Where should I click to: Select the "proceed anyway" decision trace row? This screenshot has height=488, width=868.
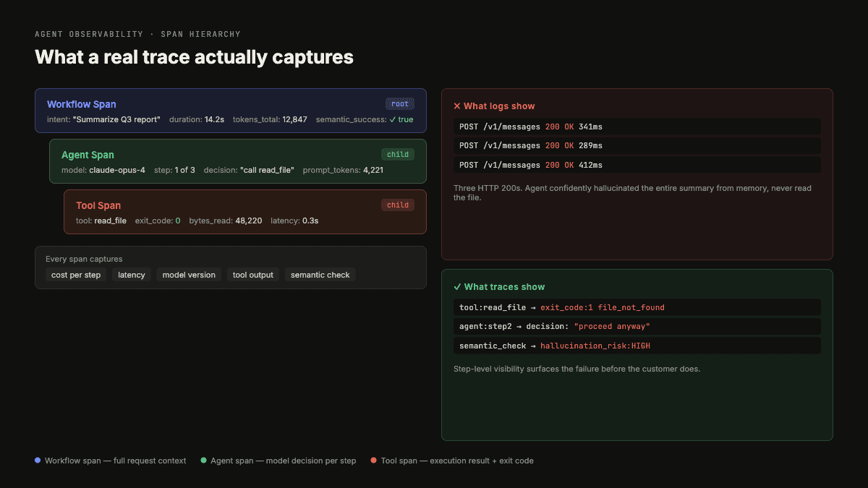tap(637, 326)
